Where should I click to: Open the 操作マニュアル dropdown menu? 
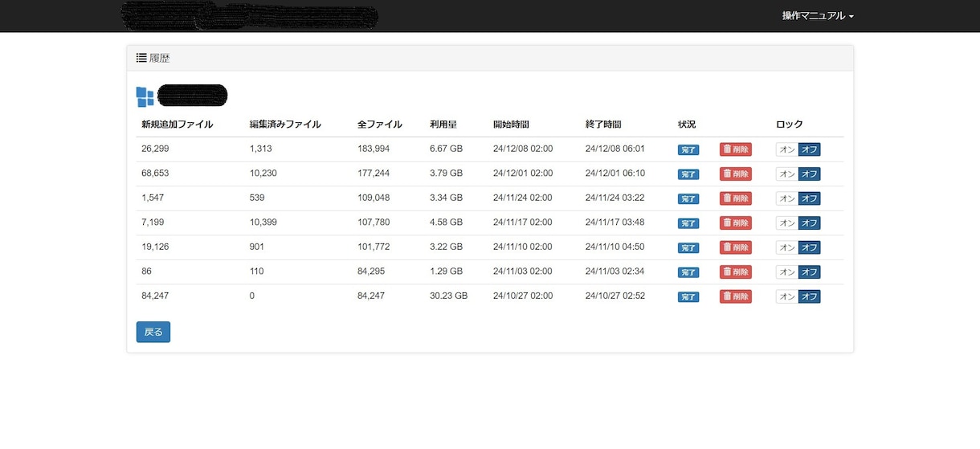pyautogui.click(x=818, y=15)
